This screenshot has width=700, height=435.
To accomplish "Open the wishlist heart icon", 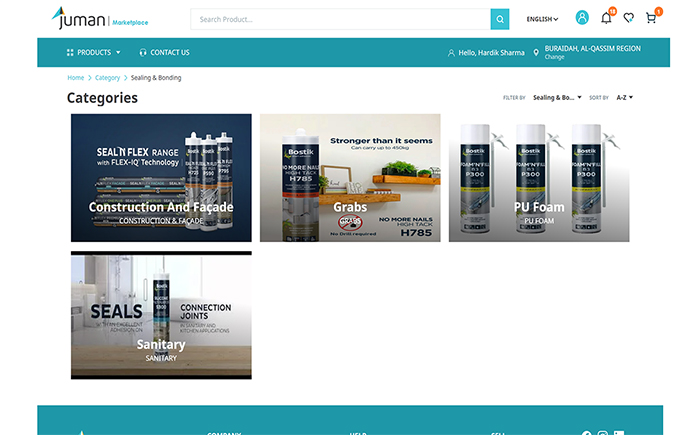I will [629, 18].
